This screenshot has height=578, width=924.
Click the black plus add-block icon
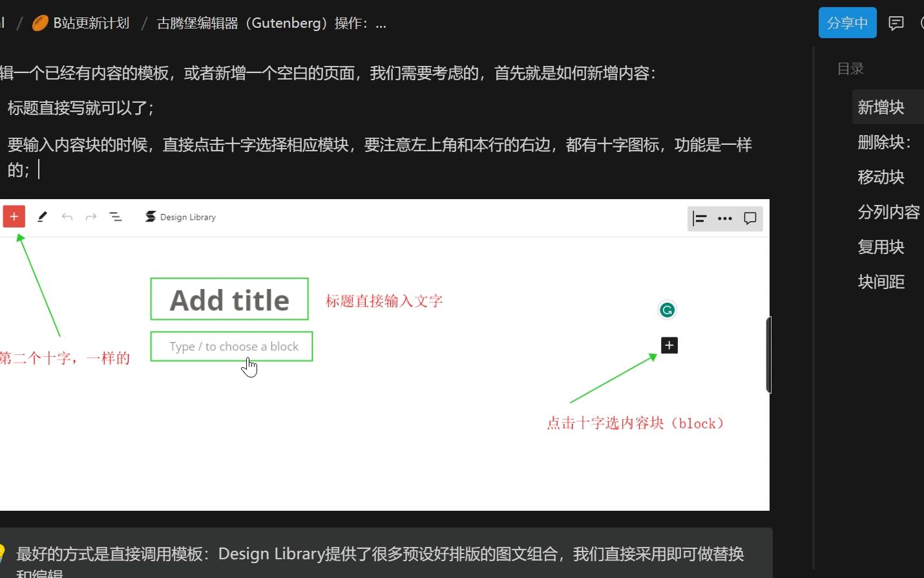pos(669,345)
